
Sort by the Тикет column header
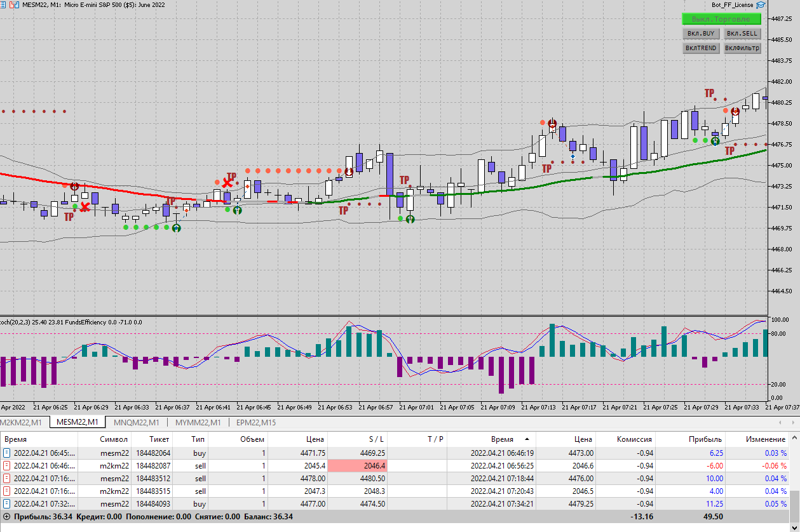click(x=153, y=439)
